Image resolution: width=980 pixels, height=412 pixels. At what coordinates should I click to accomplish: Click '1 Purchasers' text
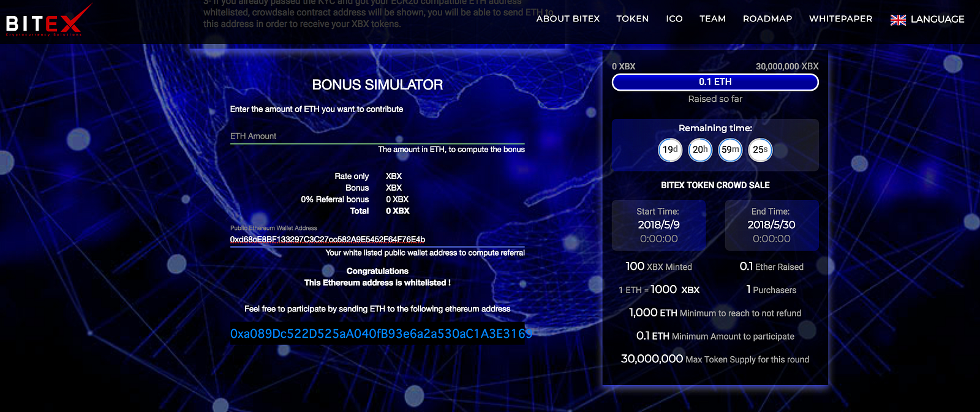coord(772,290)
